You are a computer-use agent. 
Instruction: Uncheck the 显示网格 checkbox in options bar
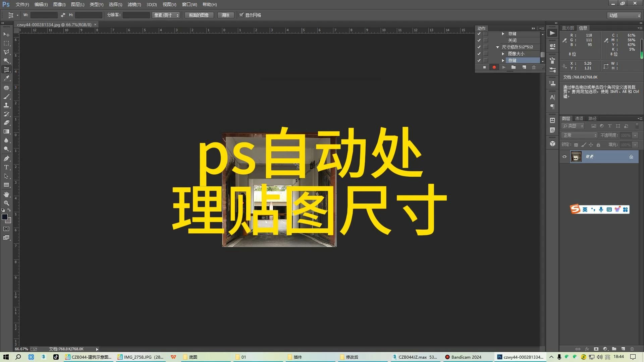[241, 15]
